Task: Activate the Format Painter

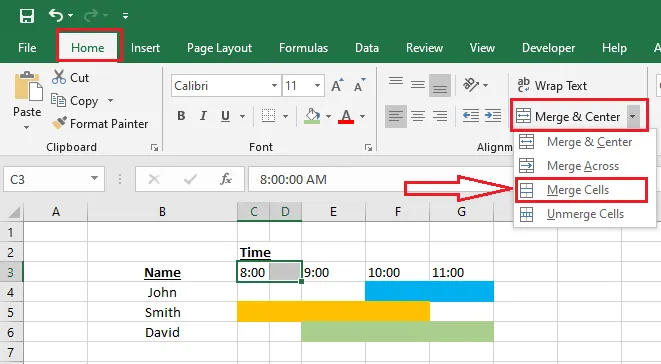Action: (100, 124)
